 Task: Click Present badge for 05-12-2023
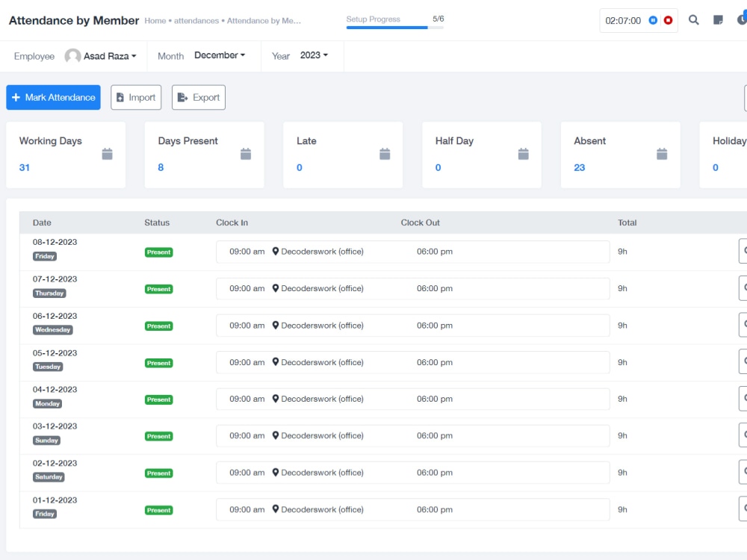tap(158, 363)
